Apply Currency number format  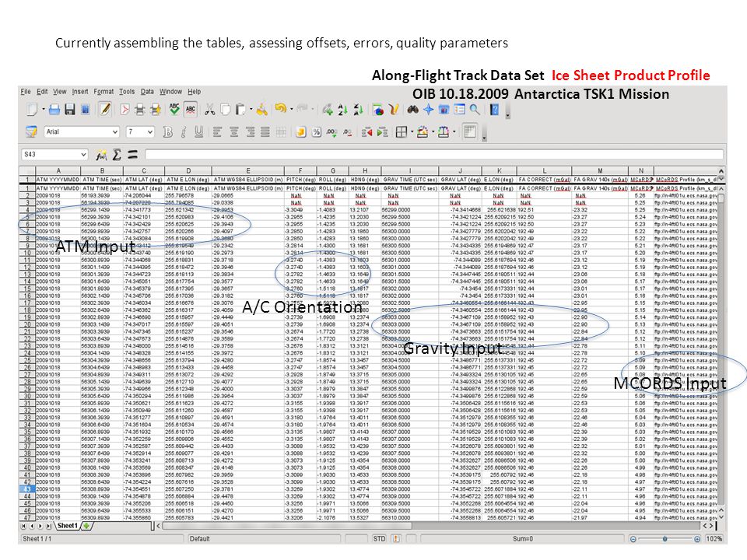(300, 132)
